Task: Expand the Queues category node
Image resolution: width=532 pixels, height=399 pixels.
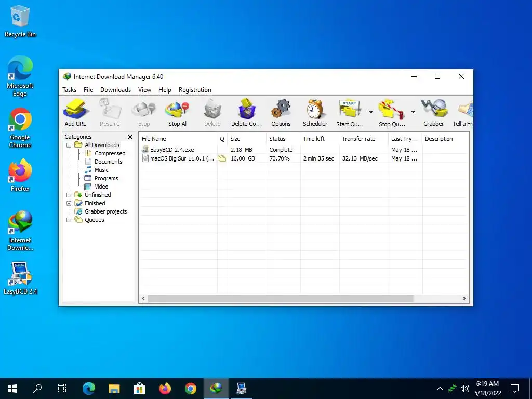Action: click(x=69, y=220)
